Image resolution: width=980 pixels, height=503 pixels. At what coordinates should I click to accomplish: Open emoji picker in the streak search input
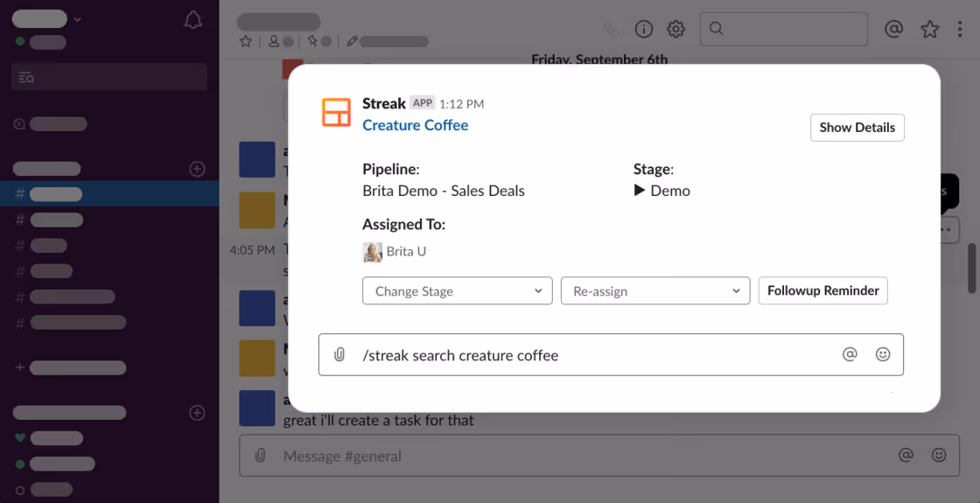click(883, 354)
